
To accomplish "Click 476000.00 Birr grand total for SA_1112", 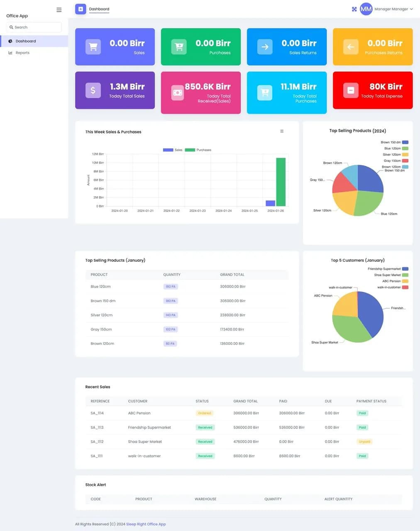I will coord(246,442).
